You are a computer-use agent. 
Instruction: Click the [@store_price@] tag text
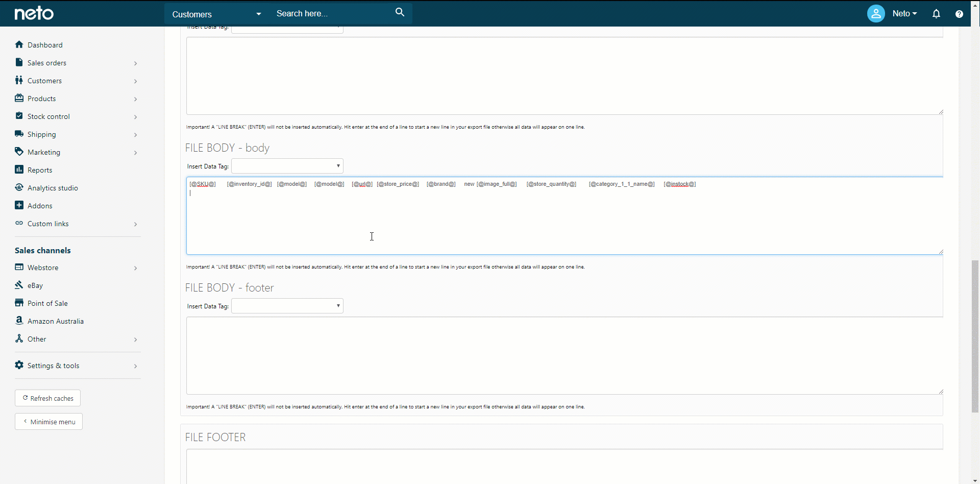(x=398, y=184)
